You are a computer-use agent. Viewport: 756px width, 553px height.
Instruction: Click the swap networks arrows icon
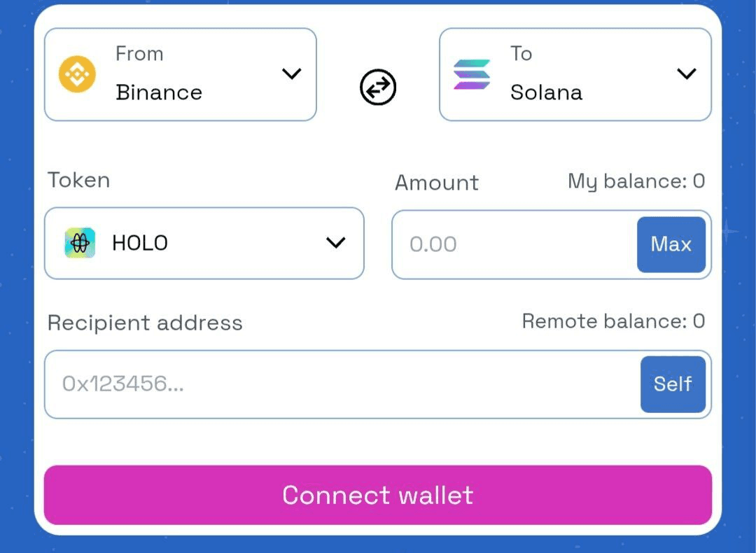coord(378,87)
